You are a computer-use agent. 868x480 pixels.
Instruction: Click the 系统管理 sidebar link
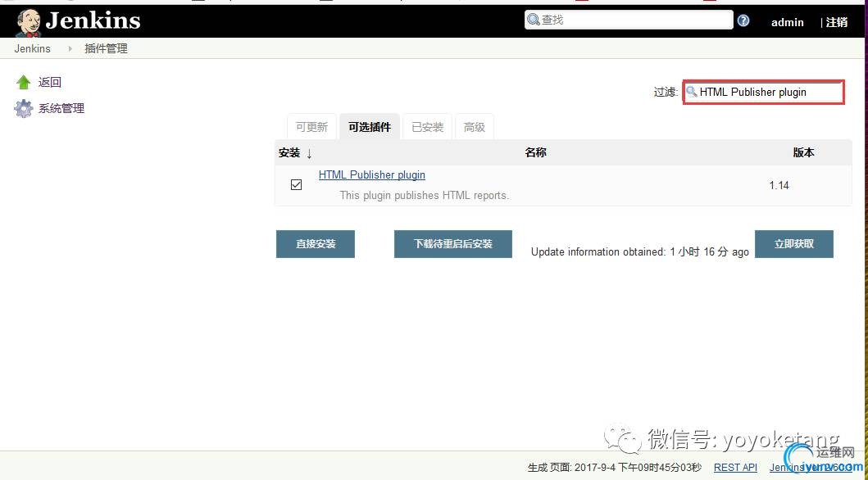point(61,108)
